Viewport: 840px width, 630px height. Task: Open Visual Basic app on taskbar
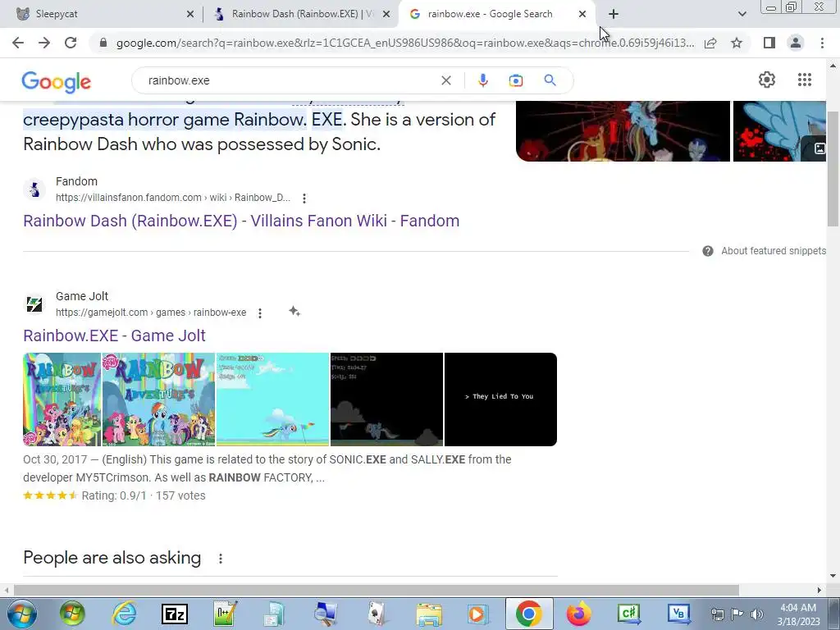[678, 614]
